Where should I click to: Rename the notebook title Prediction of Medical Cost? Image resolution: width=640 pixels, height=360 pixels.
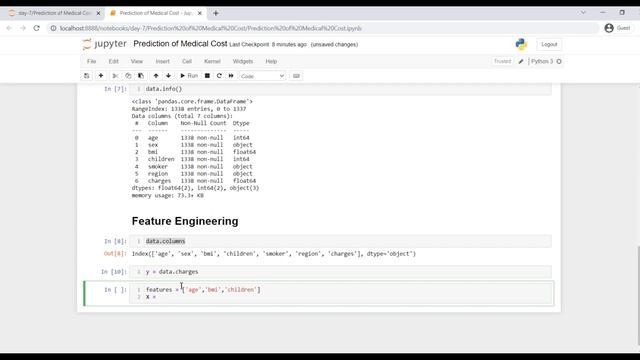(180, 44)
